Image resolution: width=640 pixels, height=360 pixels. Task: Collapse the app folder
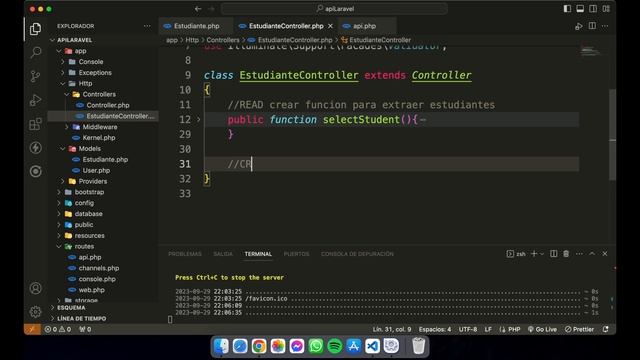[x=59, y=51]
